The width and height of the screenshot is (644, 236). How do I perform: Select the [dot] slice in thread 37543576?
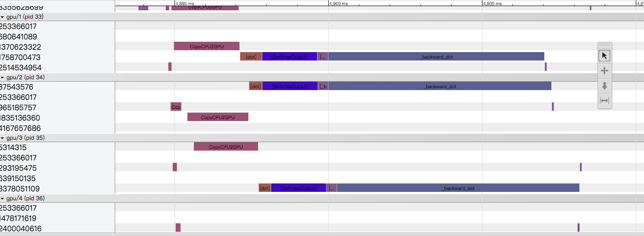255,86
